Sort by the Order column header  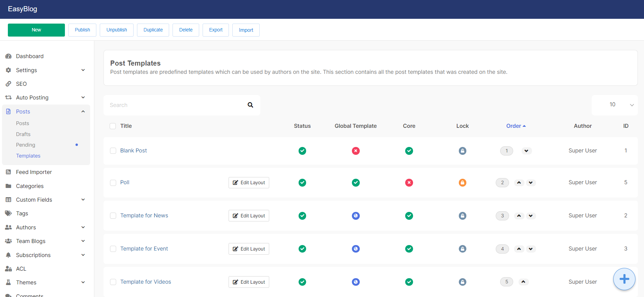coord(516,126)
